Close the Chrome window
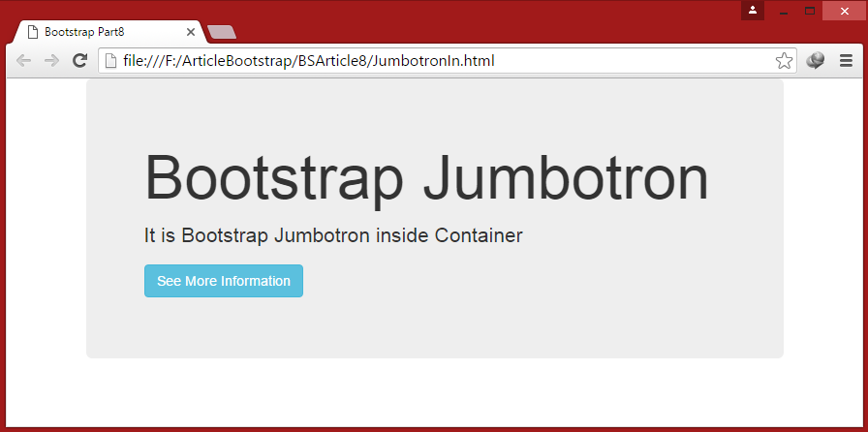This screenshot has height=432, width=868. (x=844, y=11)
